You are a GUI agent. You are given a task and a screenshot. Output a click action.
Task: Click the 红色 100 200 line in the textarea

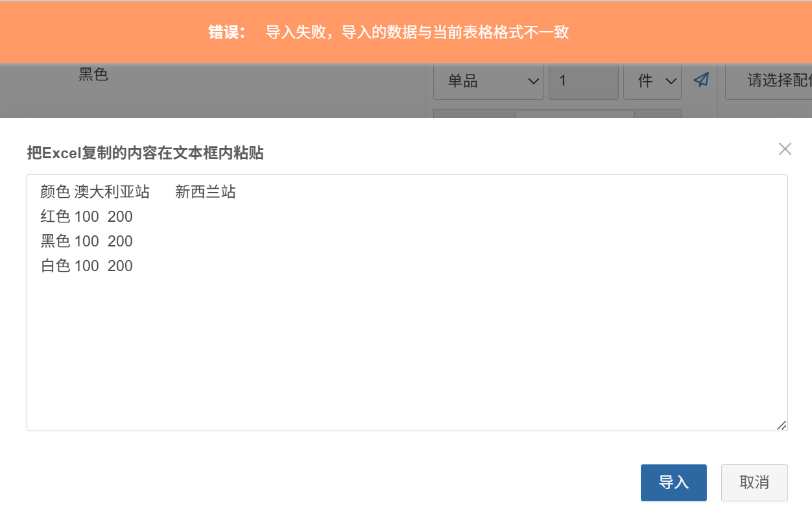tap(86, 217)
